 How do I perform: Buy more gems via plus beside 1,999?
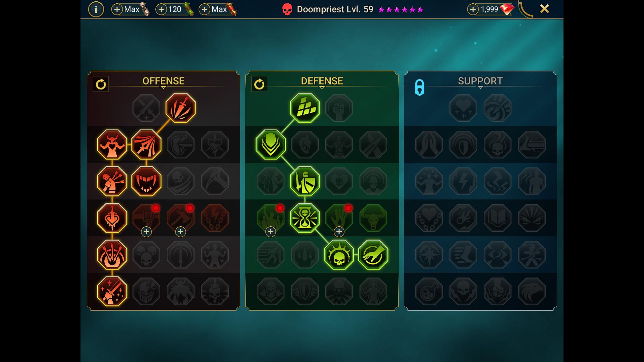click(473, 9)
